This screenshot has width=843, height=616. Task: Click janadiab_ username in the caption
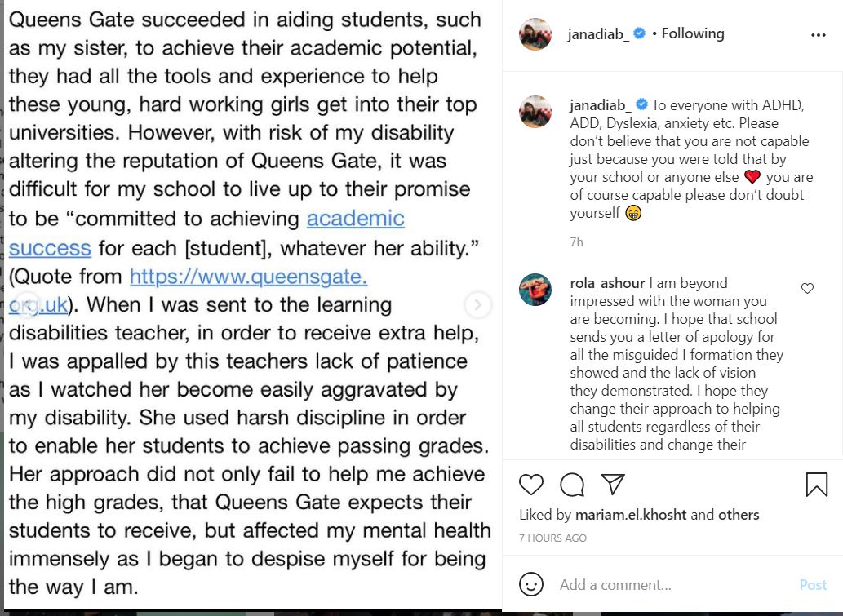click(599, 105)
